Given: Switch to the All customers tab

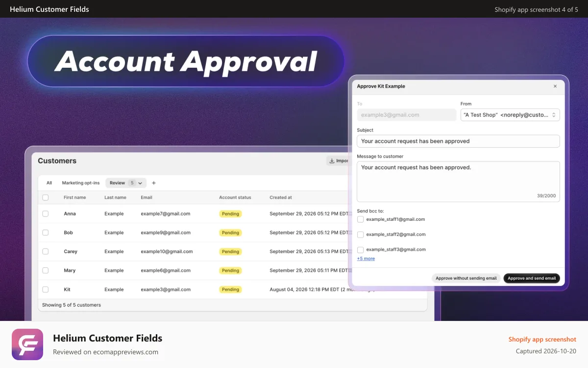Looking at the screenshot, I should click(49, 183).
